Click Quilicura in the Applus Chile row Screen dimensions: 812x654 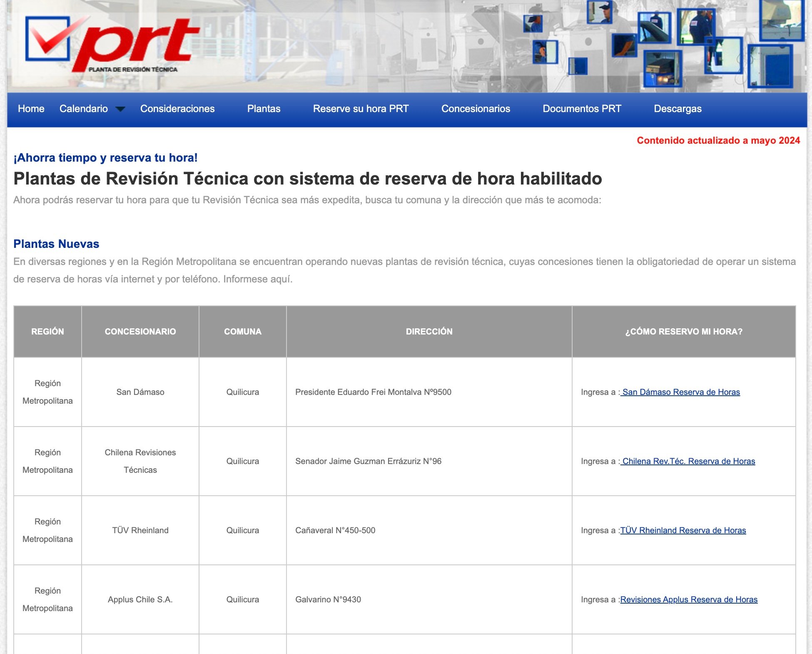point(243,599)
